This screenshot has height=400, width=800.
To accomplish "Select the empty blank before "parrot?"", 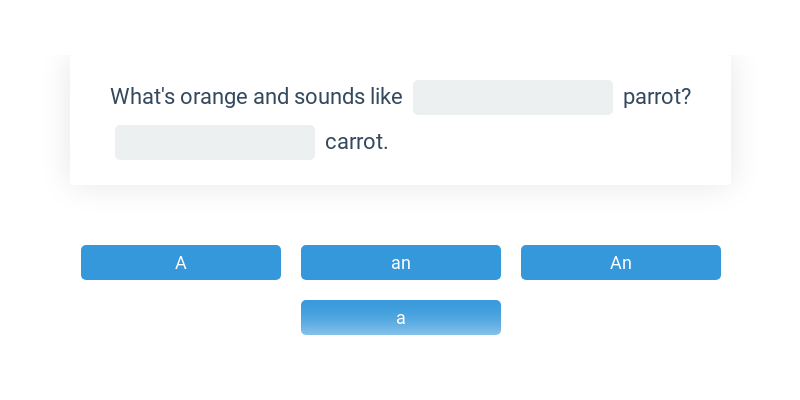I will [513, 97].
